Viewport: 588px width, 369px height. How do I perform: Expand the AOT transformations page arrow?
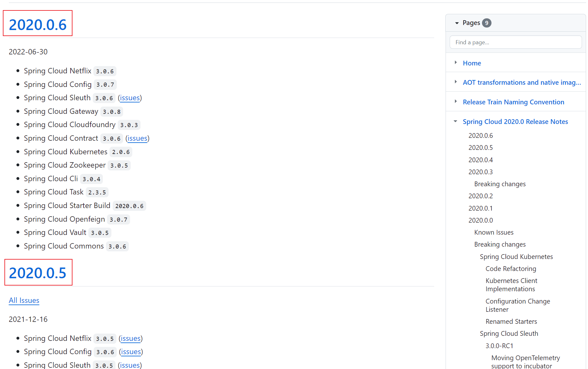(x=456, y=82)
